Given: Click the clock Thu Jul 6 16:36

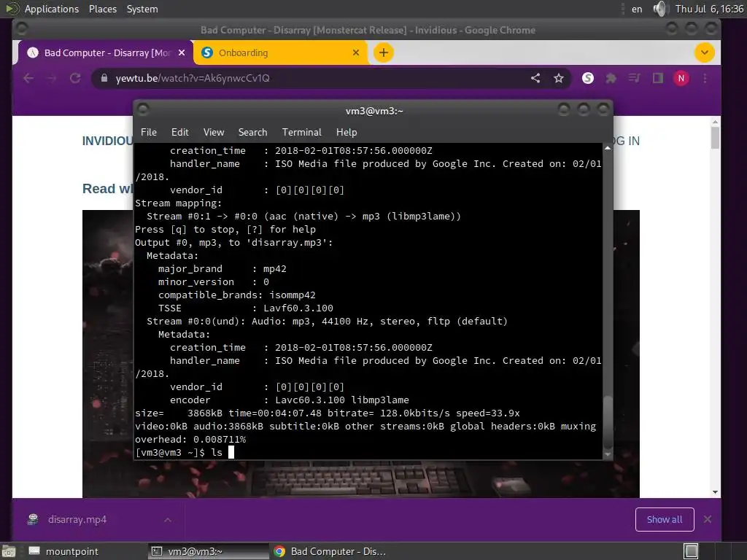Looking at the screenshot, I should 709,9.
